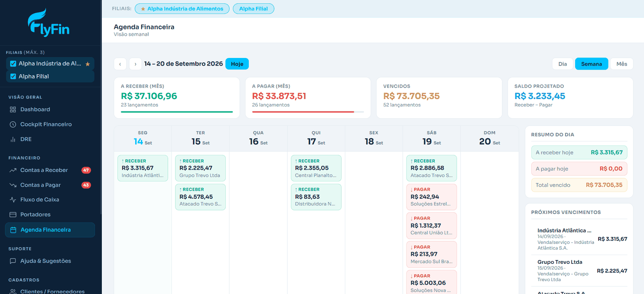This screenshot has width=644, height=294.
Task: Click the Cockpit Financeiro clock icon
Action: pos(13,124)
